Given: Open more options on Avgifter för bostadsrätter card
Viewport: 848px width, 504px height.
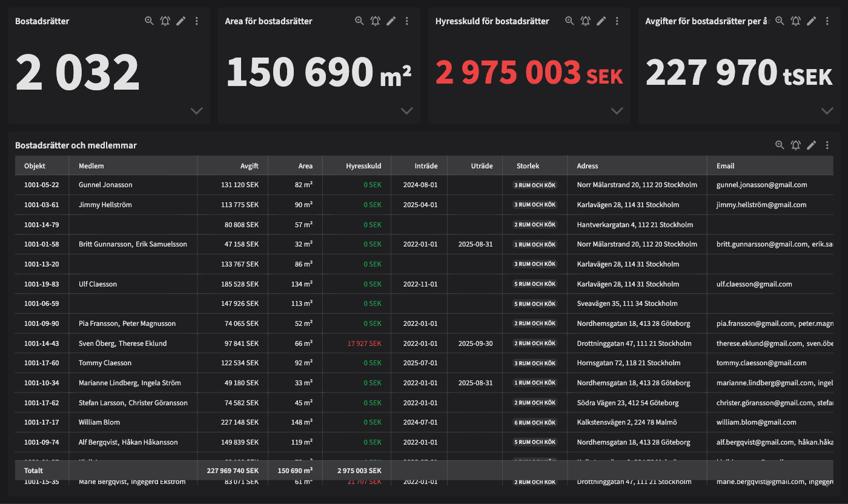Looking at the screenshot, I should [x=827, y=21].
